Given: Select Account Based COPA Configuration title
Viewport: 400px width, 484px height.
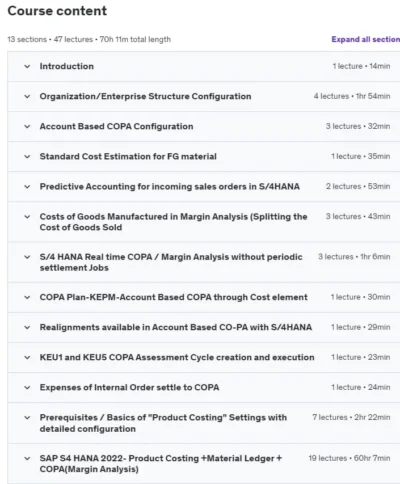Looking at the screenshot, I should (116, 127).
